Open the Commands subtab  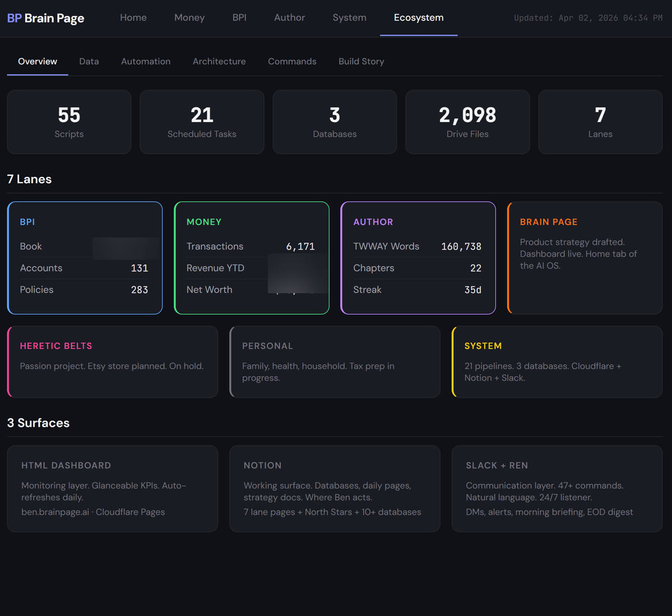[x=292, y=61]
